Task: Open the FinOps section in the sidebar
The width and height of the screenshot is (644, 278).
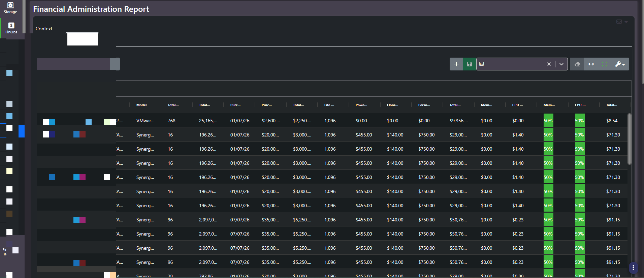Action: (x=11, y=28)
